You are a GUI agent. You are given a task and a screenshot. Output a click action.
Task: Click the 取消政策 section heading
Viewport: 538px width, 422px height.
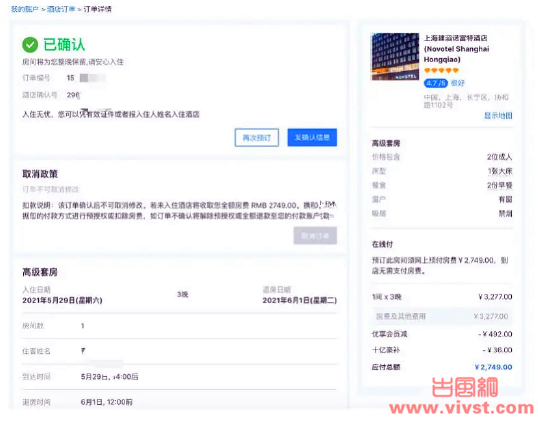40,174
